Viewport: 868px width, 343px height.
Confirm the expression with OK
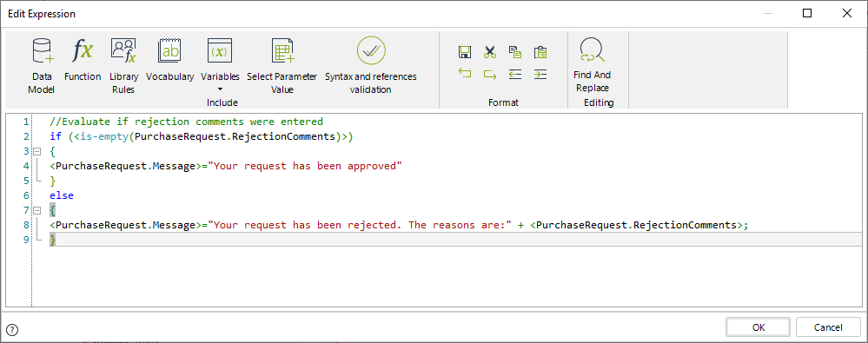(759, 327)
